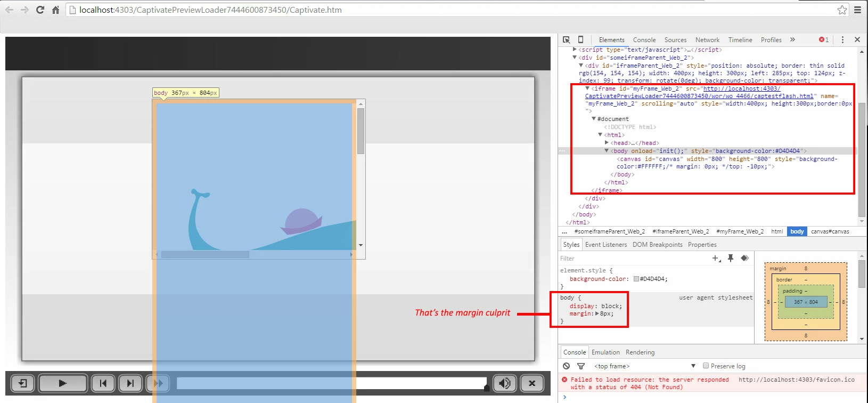Focus the Styles Filter input field
868x403 pixels.
634,259
